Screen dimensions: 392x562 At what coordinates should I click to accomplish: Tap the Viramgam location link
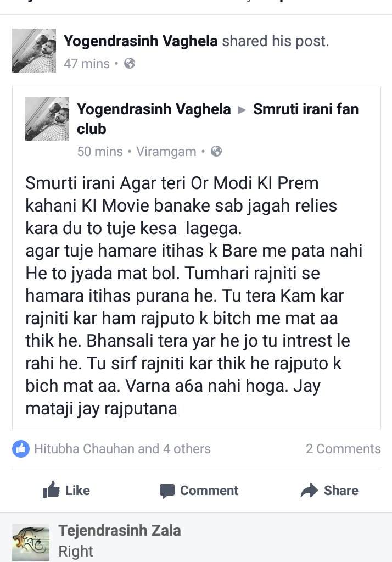(x=166, y=152)
